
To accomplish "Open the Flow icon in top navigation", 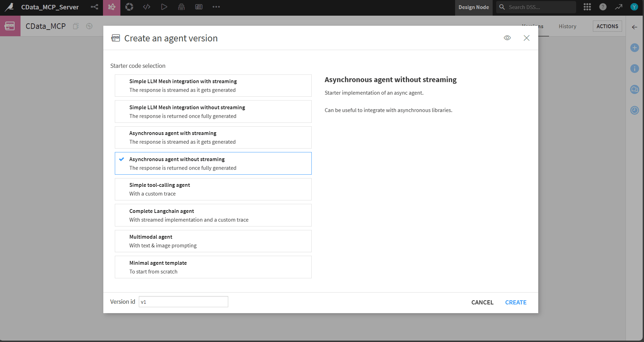I will pyautogui.click(x=94, y=7).
